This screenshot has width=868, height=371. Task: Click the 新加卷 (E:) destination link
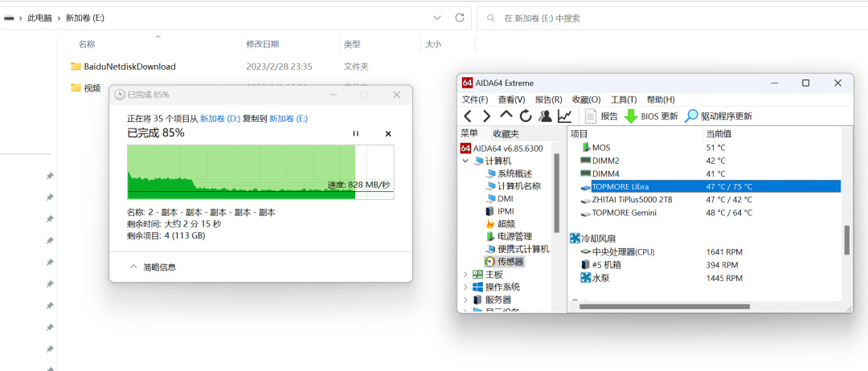click(x=289, y=118)
